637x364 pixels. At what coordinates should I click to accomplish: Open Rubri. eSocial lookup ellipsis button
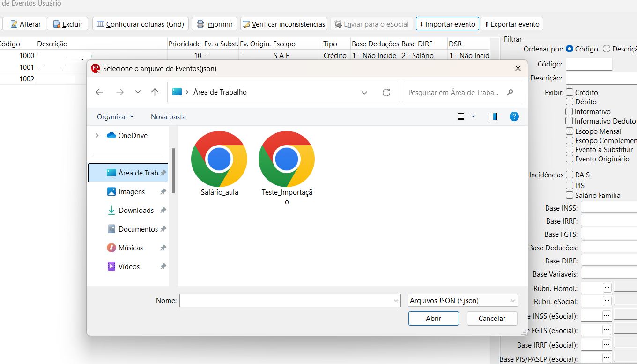click(607, 301)
